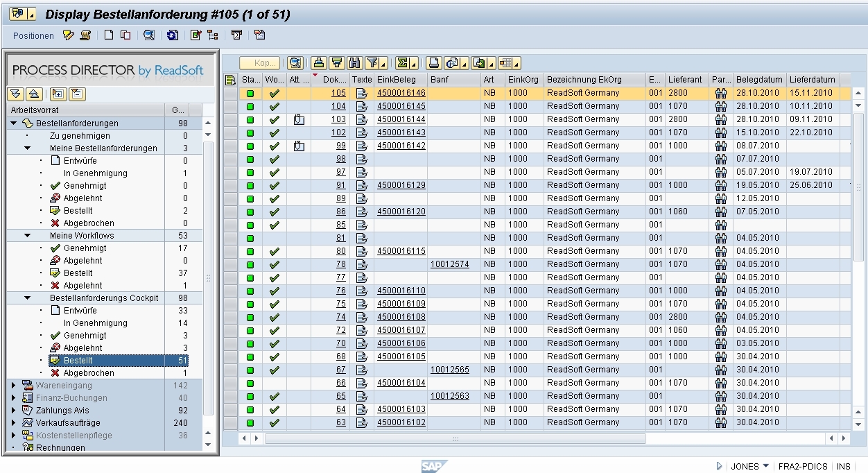Viewport: 868px width, 473px height.
Task: Click the workflow checkmark for document 104
Action: [x=274, y=105]
